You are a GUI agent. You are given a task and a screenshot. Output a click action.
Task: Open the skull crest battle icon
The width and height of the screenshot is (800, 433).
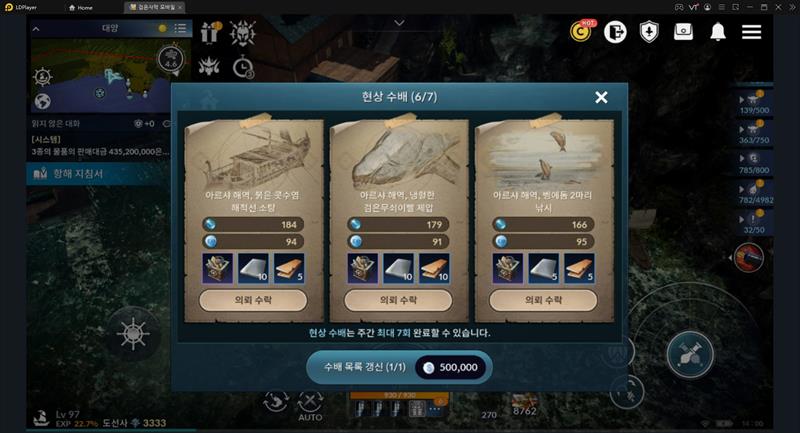pos(242,33)
